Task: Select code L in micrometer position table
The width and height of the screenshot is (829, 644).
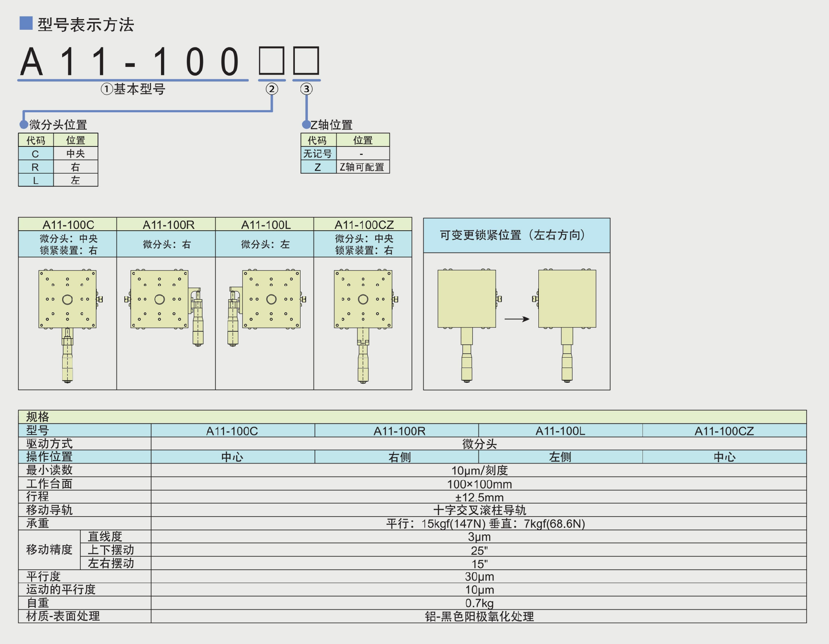Action: 35,181
